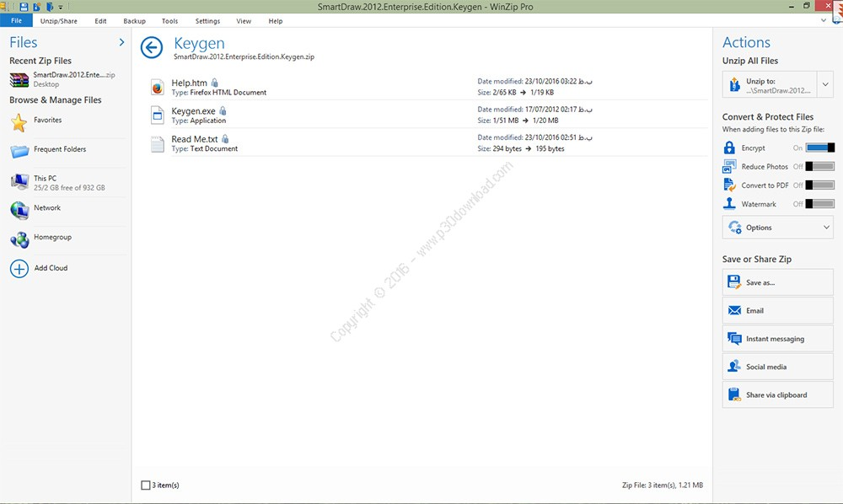
Task: Click the Unzip to button
Action: 770,85
